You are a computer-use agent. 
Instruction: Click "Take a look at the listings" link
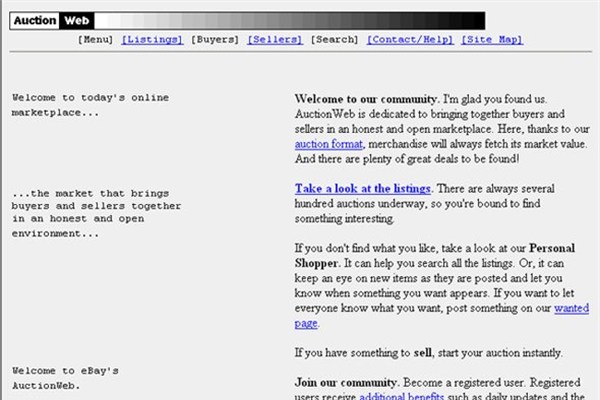click(363, 188)
